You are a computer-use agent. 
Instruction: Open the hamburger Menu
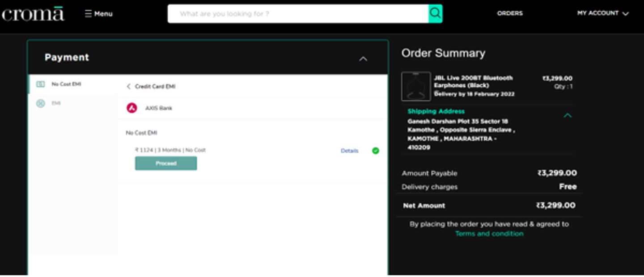(x=98, y=14)
